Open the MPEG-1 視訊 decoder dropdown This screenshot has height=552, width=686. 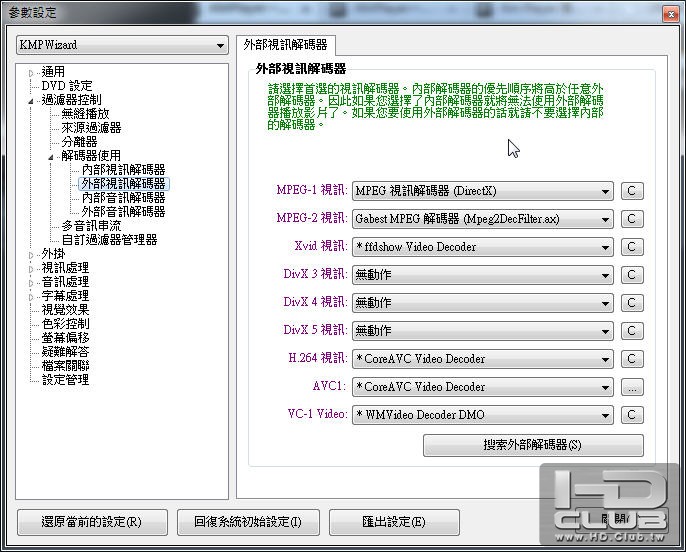tap(483, 191)
